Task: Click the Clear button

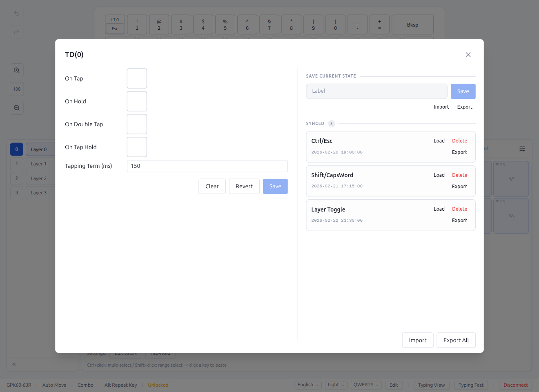Action: point(212,187)
